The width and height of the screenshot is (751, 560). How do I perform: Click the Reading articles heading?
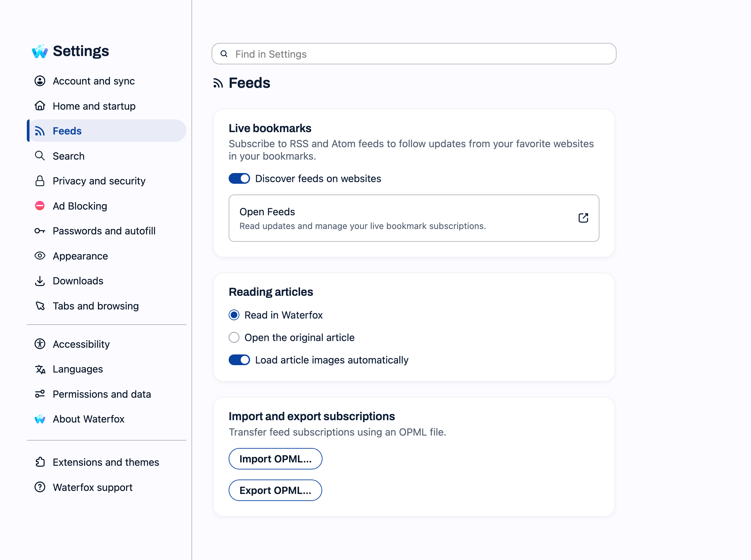[271, 292]
